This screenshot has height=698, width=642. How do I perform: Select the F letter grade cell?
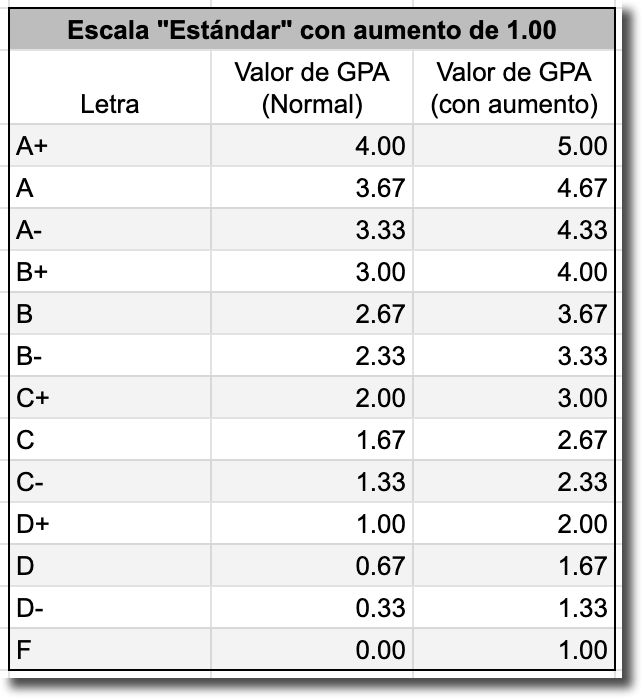click(109, 650)
